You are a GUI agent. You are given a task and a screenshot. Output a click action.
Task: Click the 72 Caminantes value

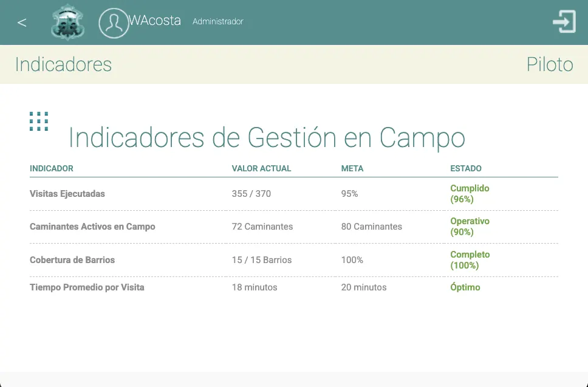pyautogui.click(x=262, y=227)
